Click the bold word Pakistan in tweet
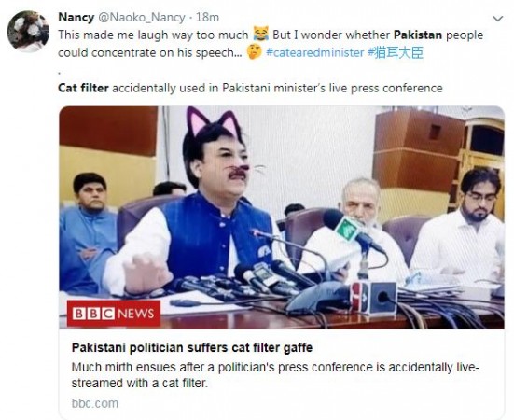514x420 pixels. pos(418,35)
